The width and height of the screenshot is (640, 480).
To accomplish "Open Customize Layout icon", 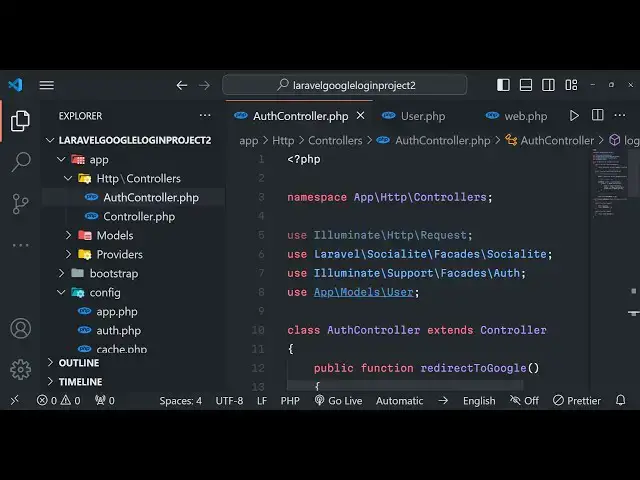I will click(571, 85).
